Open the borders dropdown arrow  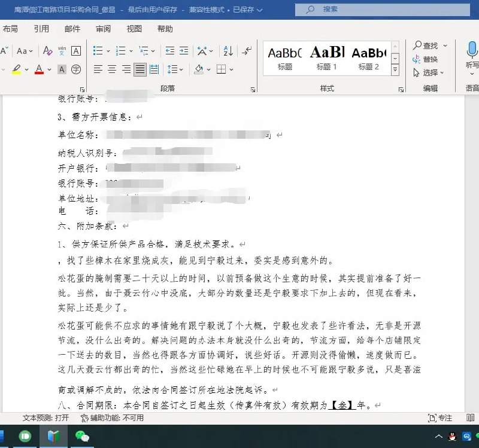(231, 69)
